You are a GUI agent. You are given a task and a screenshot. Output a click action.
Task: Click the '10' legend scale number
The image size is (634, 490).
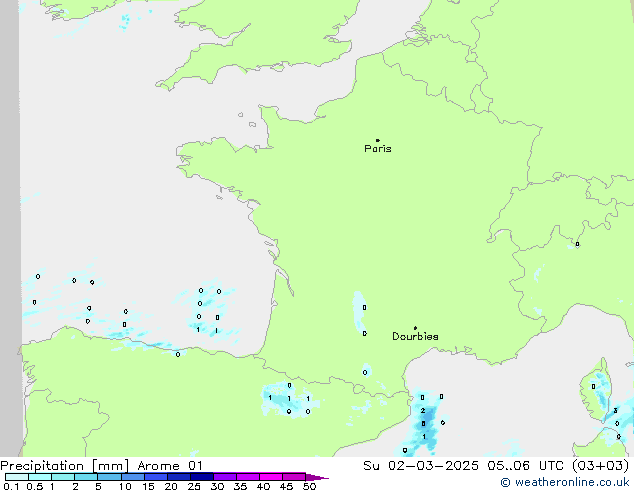point(125,486)
